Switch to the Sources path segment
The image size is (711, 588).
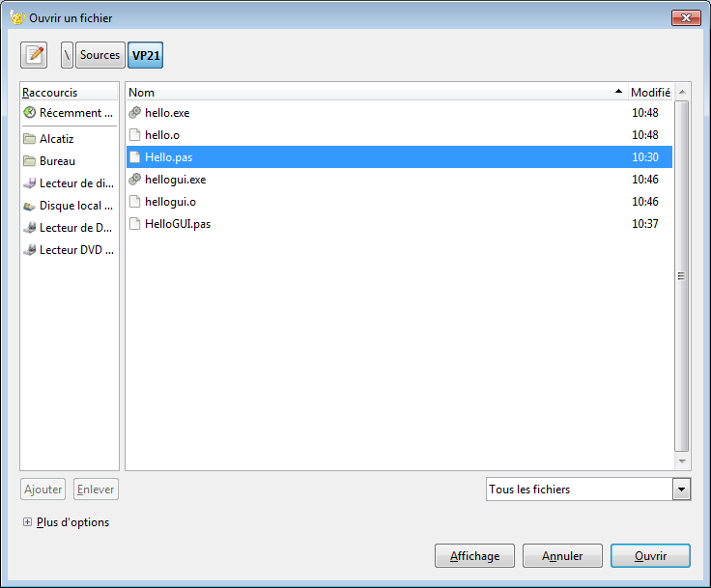(x=100, y=55)
